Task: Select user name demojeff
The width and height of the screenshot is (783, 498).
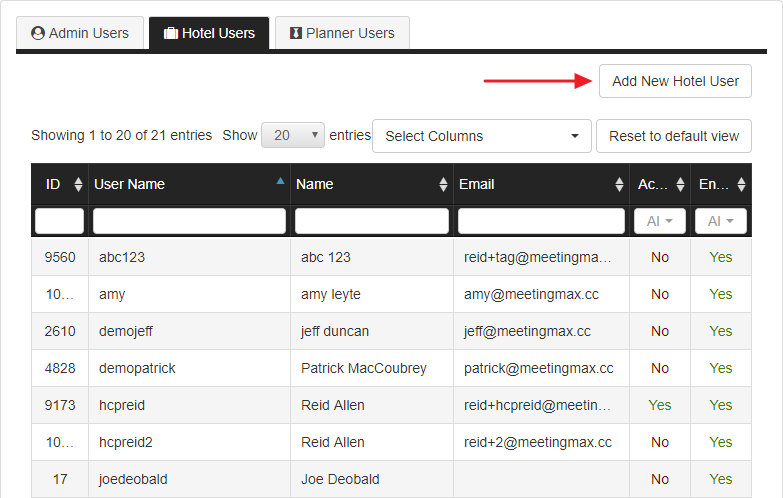Action: click(x=126, y=331)
